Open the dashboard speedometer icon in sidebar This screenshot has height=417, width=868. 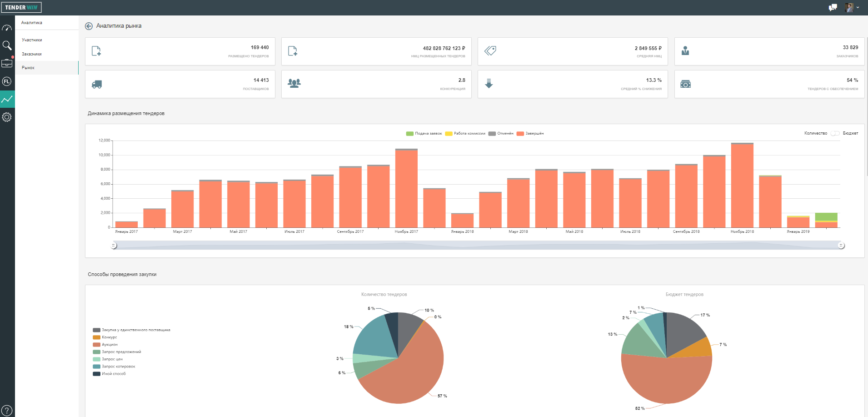point(7,28)
